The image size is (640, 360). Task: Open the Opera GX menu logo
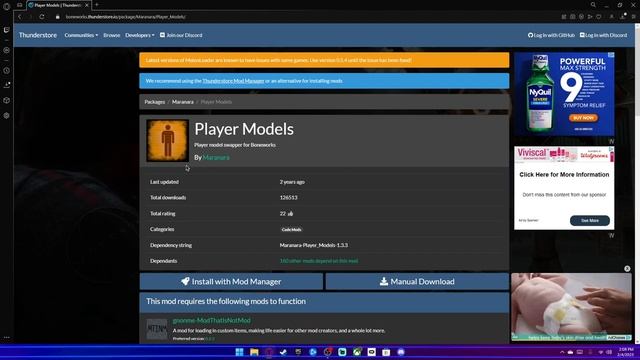pyautogui.click(x=7, y=6)
